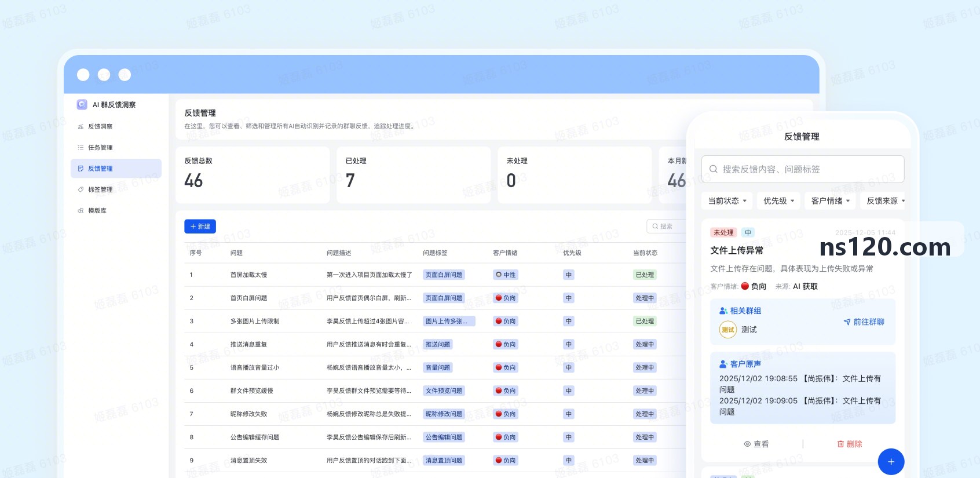Click the 中性 sentiment tag
The height and width of the screenshot is (478, 980).
506,275
